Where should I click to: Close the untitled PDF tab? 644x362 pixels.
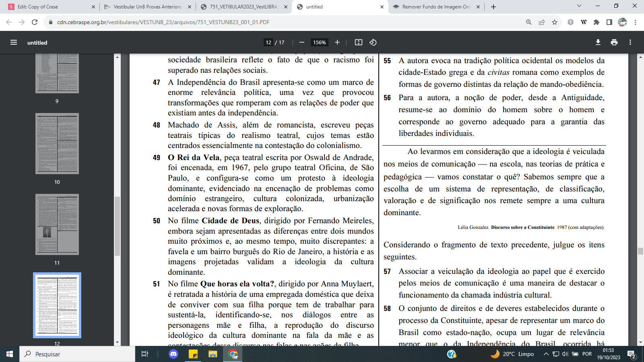point(382,7)
